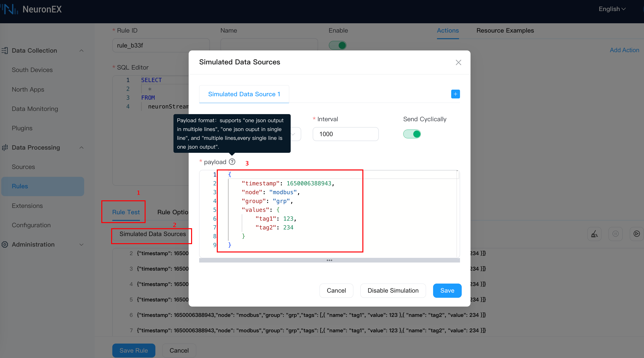644x358 pixels.
Task: Click the pause test icon
Action: coord(615,234)
